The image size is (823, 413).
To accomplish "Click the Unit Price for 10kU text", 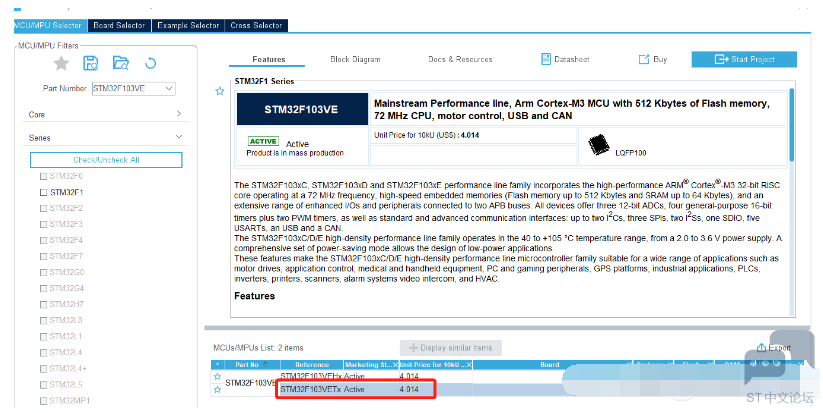I will pyautogui.click(x=426, y=135).
